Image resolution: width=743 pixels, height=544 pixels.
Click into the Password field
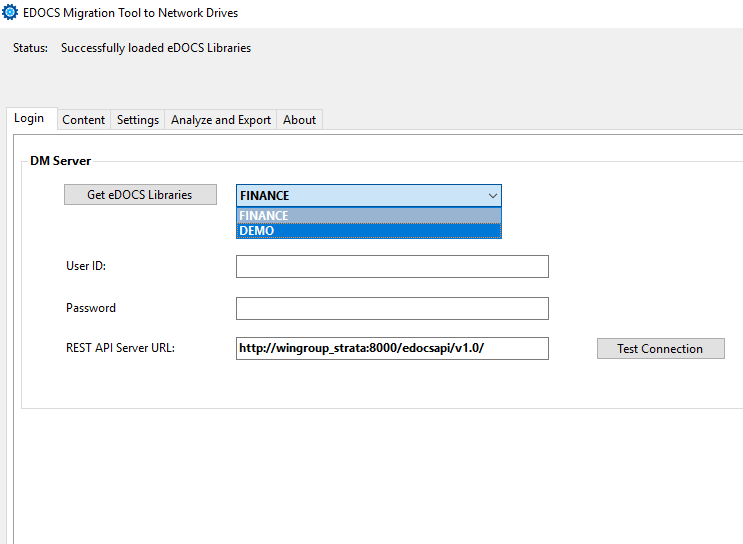click(392, 308)
